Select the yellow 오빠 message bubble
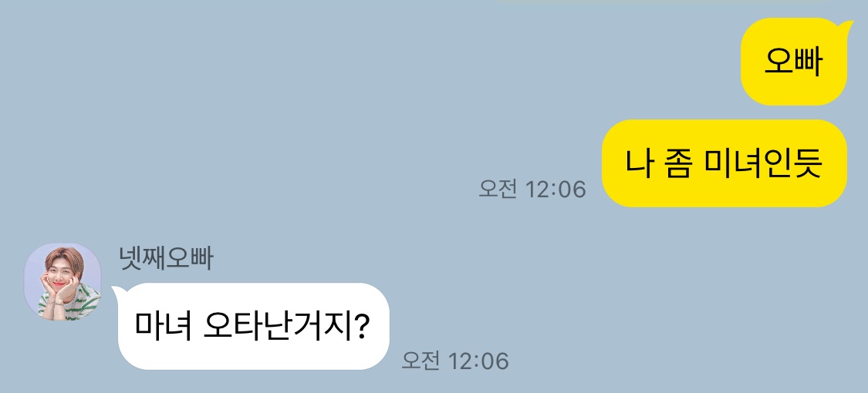868x393 pixels. click(794, 62)
